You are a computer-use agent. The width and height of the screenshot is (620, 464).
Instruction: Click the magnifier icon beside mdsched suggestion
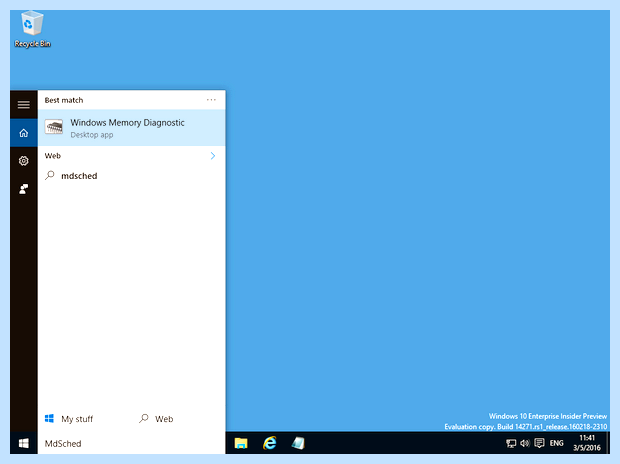point(50,175)
